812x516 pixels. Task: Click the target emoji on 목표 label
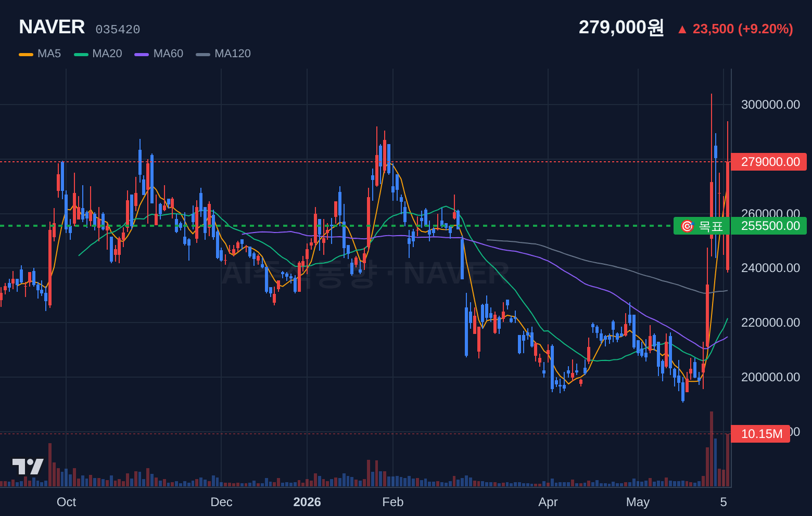[687, 226]
